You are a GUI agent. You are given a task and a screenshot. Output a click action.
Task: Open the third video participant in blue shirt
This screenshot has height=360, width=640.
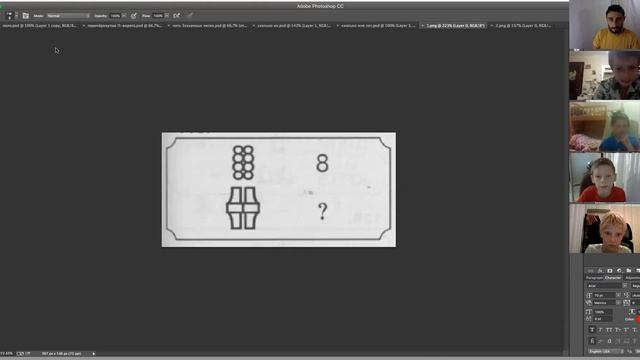[604, 127]
